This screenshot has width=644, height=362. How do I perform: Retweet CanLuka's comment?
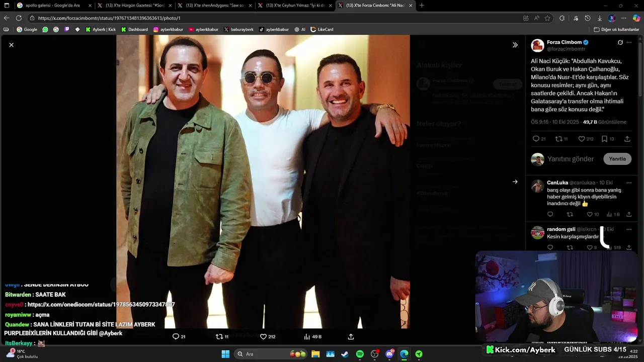tap(570, 214)
